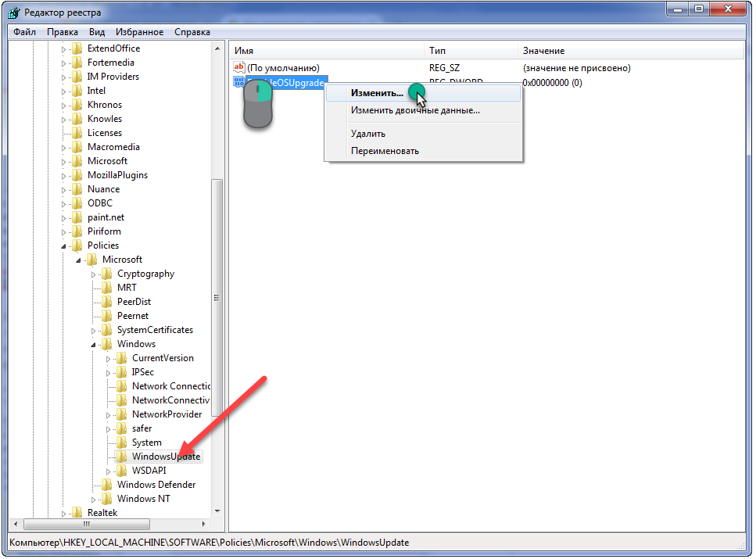Click the registry editor icon in title bar
This screenshot has width=756, height=559.
point(16,13)
